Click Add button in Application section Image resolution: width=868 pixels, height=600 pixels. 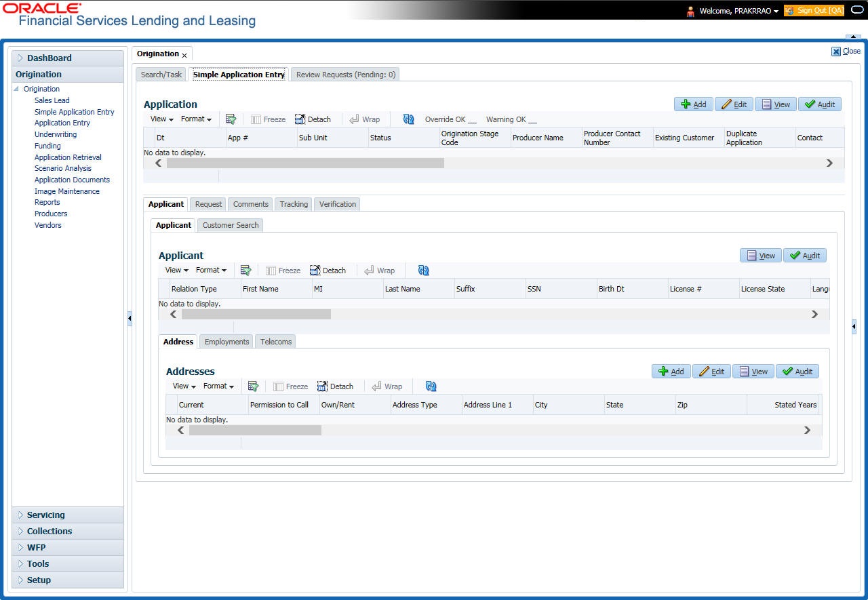(x=693, y=104)
